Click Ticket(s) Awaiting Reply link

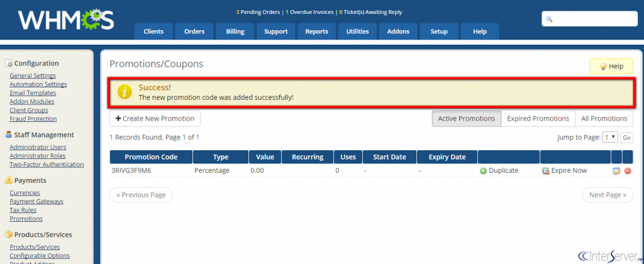tap(370, 12)
